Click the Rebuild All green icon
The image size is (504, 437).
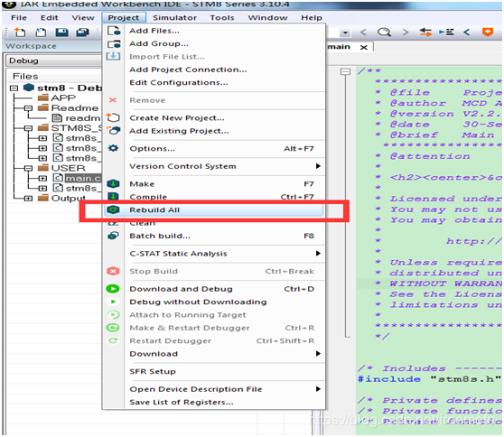113,209
